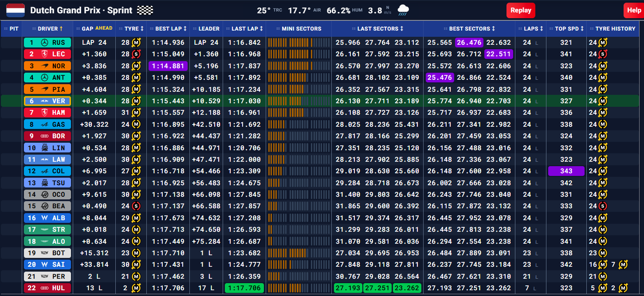
Task: Click HUL's mini sectors bar strip
Action: click(299, 288)
